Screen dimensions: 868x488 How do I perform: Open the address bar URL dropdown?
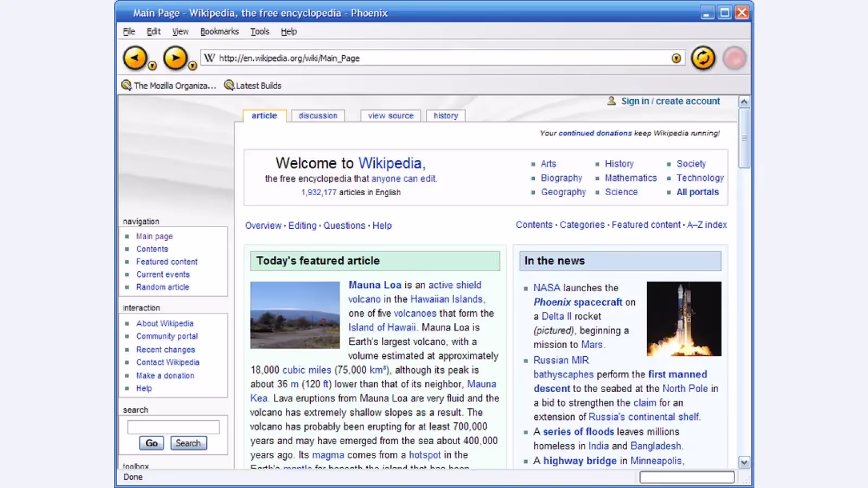point(676,59)
